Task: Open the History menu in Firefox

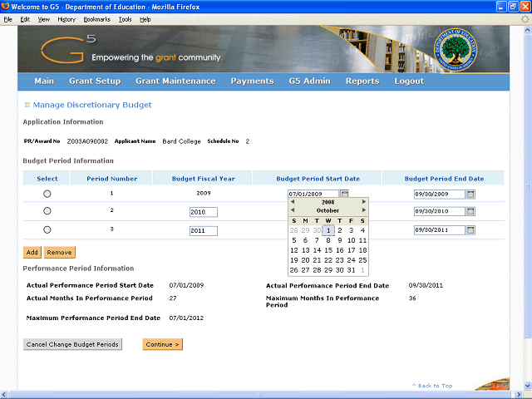Action: (66, 18)
